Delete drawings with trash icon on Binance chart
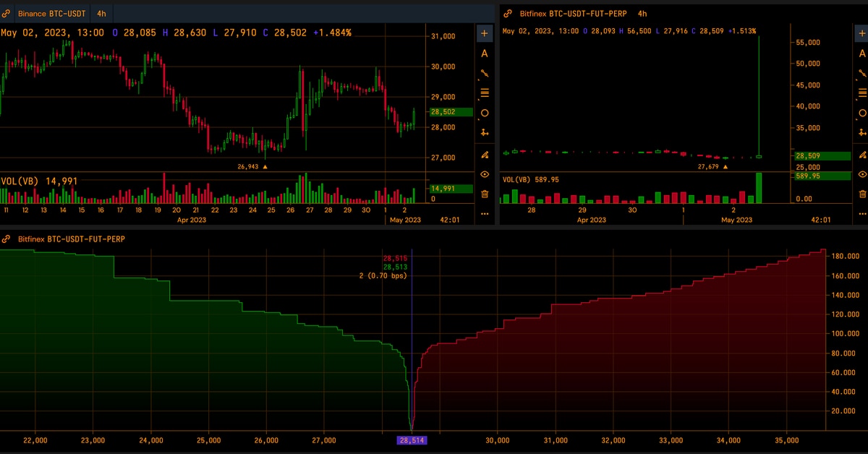 pos(485,194)
